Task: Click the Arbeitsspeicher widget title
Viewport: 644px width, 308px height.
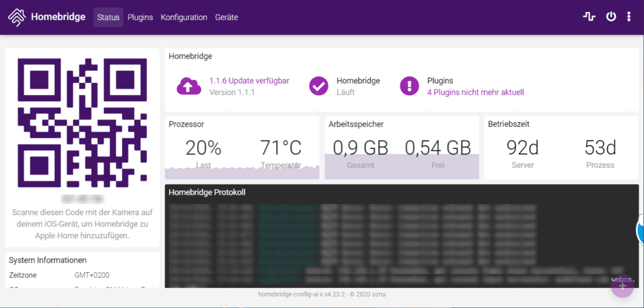Action: 356,124
